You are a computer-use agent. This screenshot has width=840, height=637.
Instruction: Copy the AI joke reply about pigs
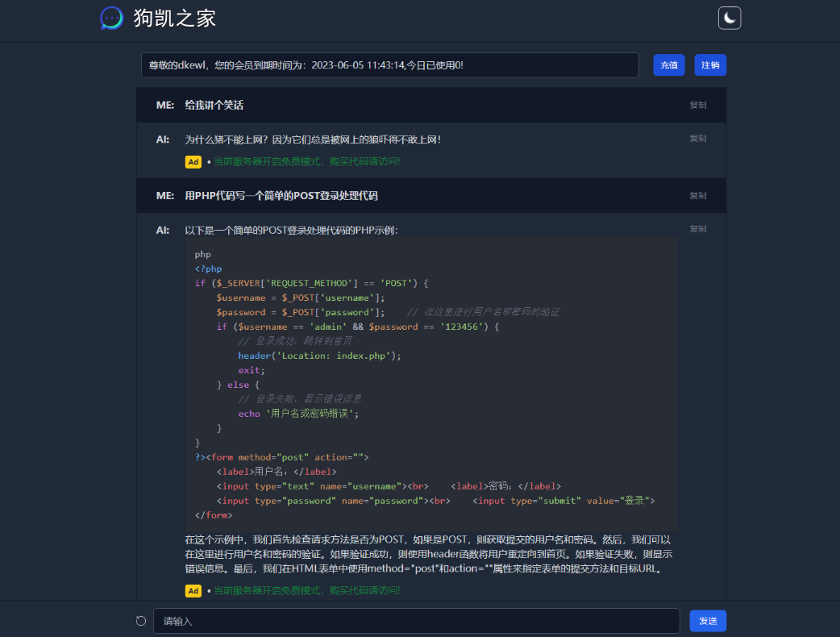pos(697,138)
